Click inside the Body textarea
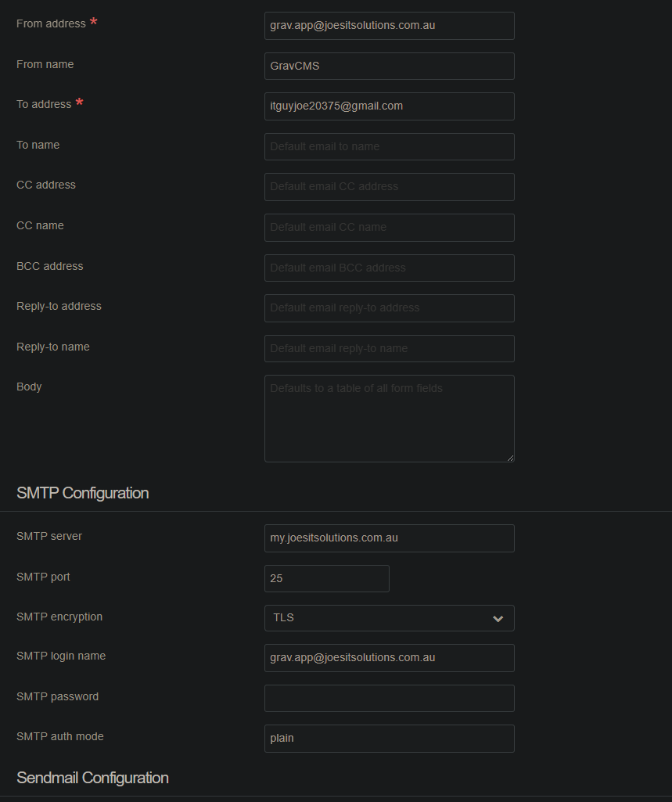The height and width of the screenshot is (802, 672). [389, 419]
